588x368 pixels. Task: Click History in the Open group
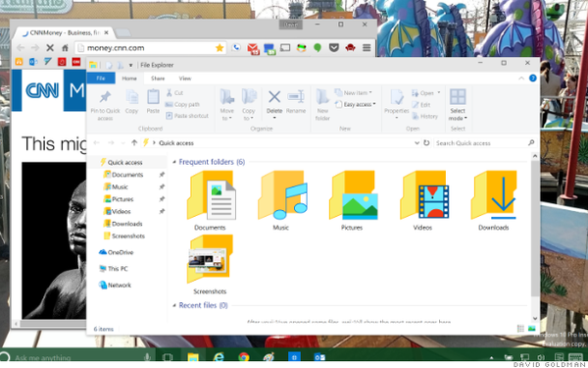(425, 117)
